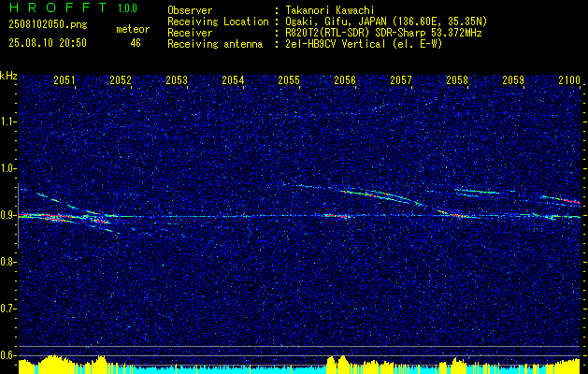Click the 2054 time marker
This screenshot has width=588, height=374.
pos(233,80)
